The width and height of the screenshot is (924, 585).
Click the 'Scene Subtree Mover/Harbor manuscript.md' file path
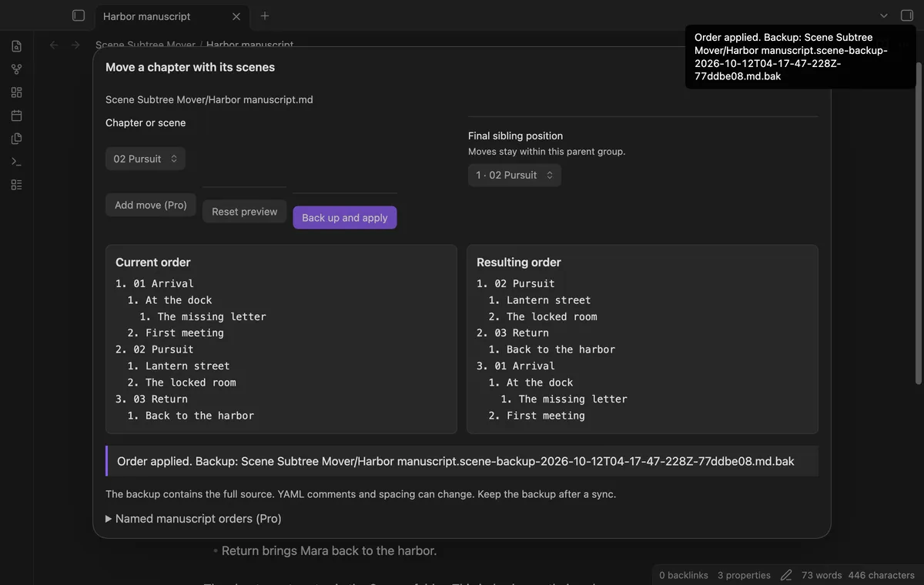click(209, 99)
